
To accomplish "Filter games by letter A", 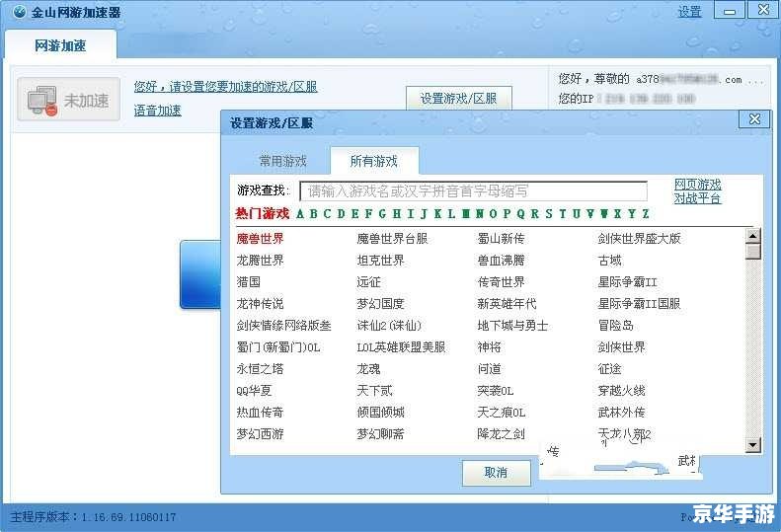I will pos(300,214).
